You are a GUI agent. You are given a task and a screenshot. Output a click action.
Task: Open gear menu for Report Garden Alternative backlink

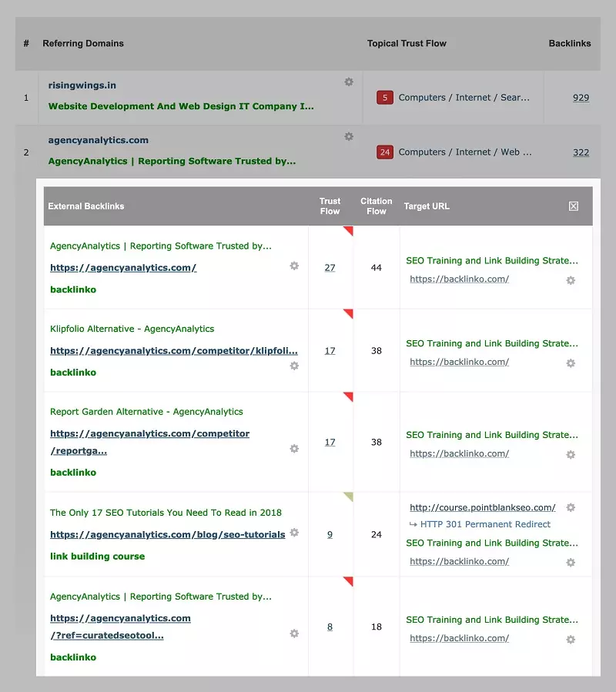[294, 448]
